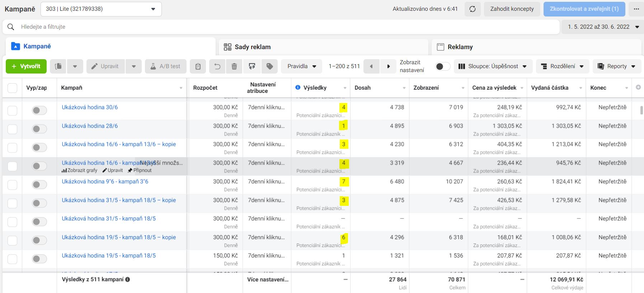
Task: Check the select-all campaigns checkbox
Action: pyautogui.click(x=13, y=88)
